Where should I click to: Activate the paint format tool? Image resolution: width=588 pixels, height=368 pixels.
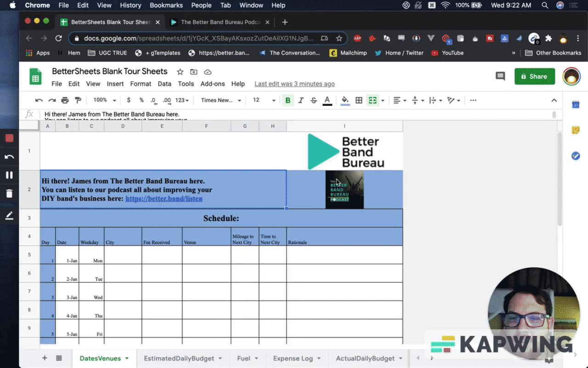[x=78, y=100]
